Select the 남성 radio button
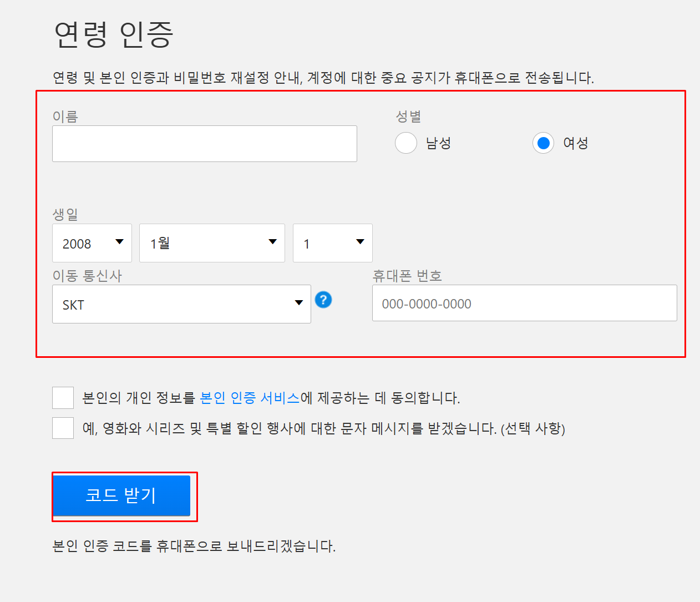Image resolution: width=700 pixels, height=602 pixels. [406, 143]
